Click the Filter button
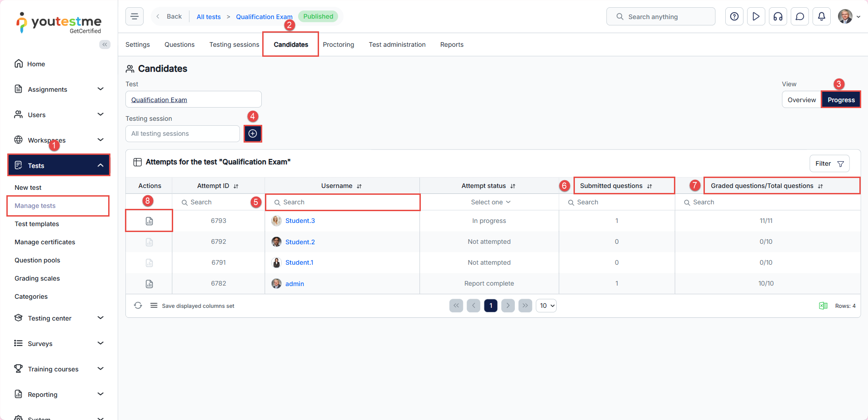This screenshot has height=420, width=868. (x=829, y=163)
